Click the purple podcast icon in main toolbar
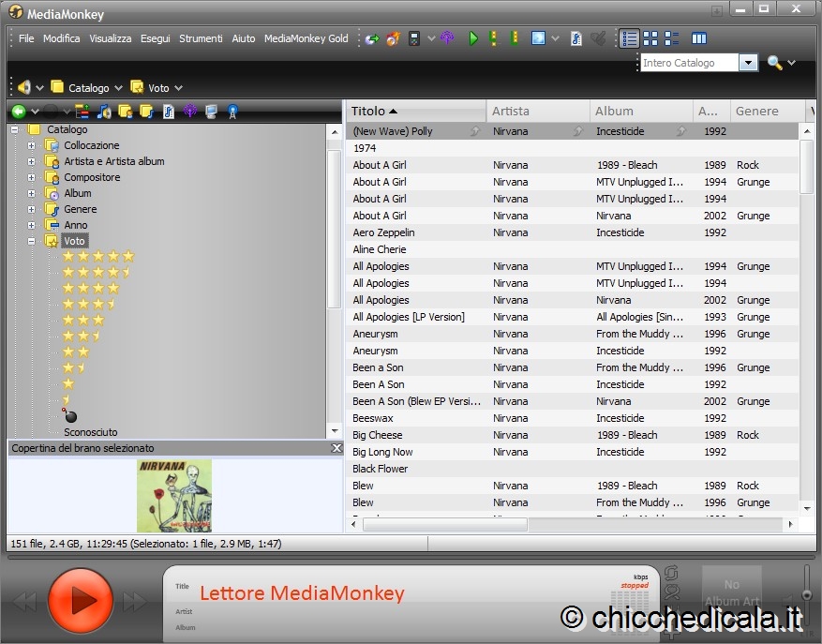Image resolution: width=822 pixels, height=644 pixels. (x=447, y=38)
